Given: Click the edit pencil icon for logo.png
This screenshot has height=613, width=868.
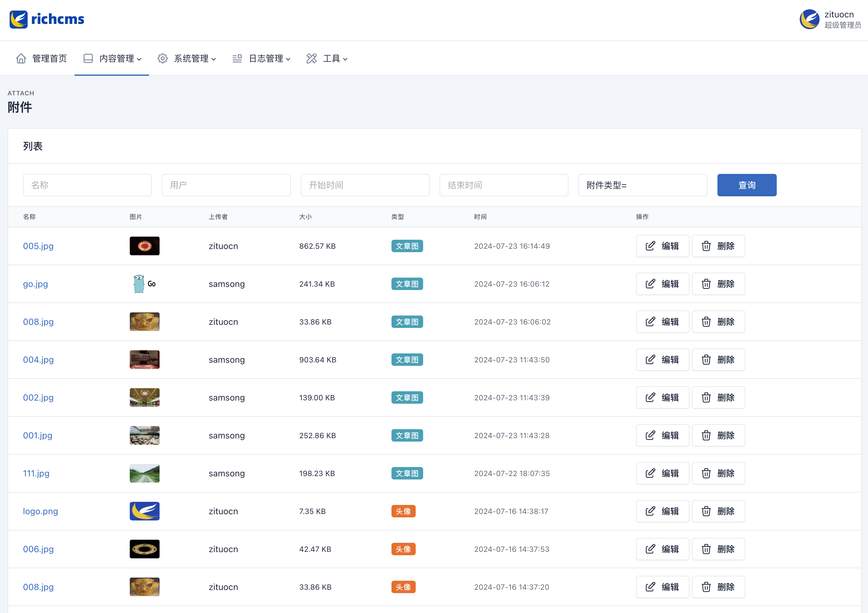Looking at the screenshot, I should pos(650,511).
